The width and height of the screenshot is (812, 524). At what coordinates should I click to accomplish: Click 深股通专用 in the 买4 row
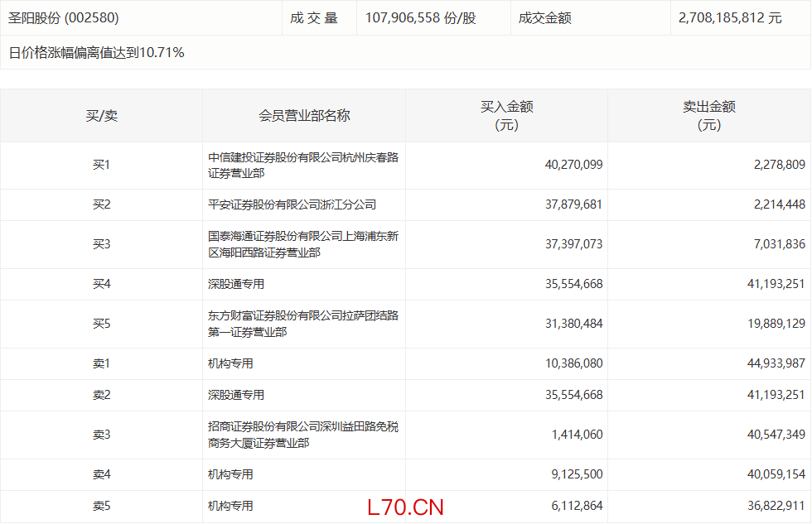[x=236, y=284]
